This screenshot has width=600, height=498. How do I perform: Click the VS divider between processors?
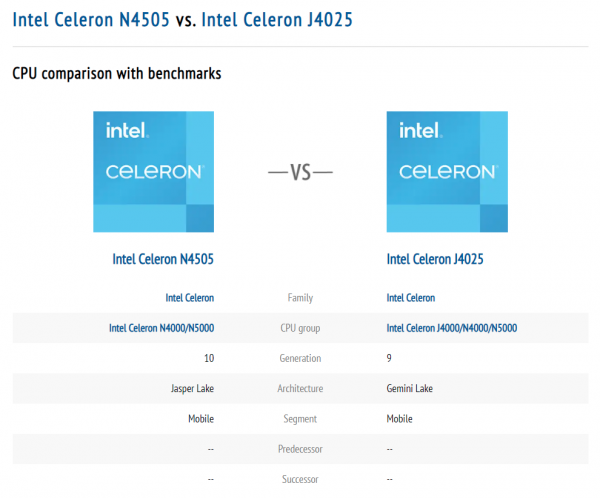tap(300, 172)
